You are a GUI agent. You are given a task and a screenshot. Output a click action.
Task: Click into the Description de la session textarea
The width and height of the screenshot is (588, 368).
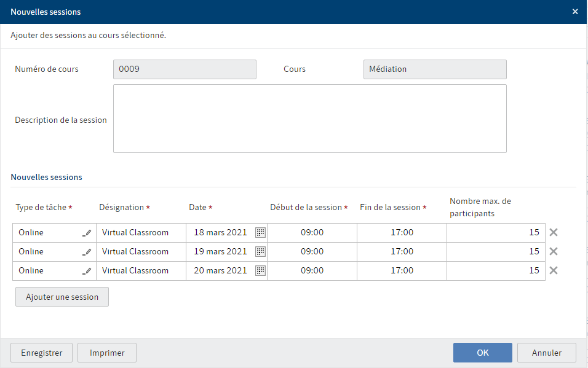tap(310, 119)
